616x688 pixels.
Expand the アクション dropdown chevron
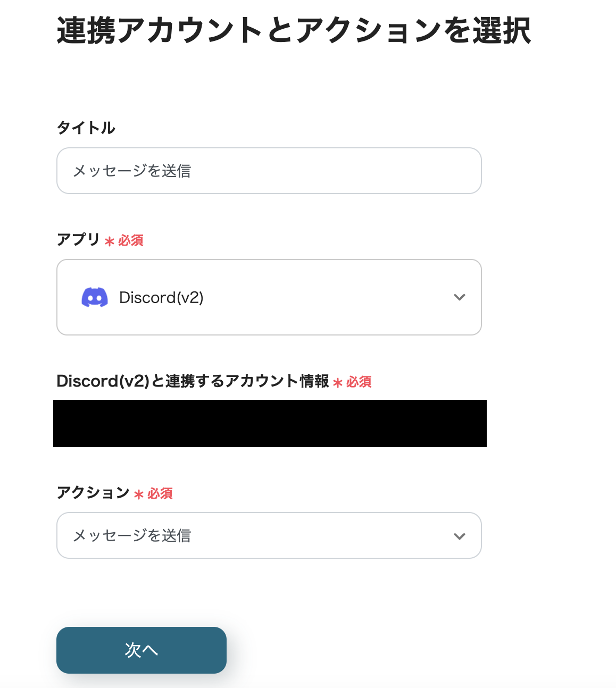[x=460, y=535]
